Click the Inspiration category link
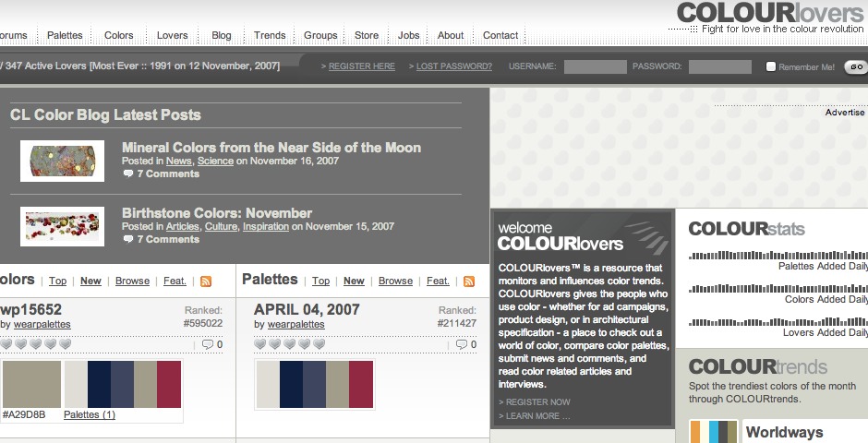This screenshot has width=868, height=443. pyautogui.click(x=266, y=226)
